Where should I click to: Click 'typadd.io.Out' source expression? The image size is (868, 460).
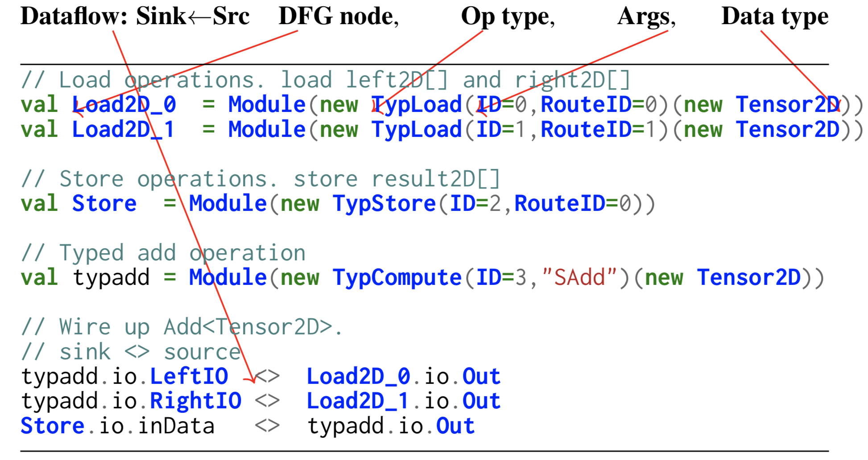pyautogui.click(x=391, y=426)
